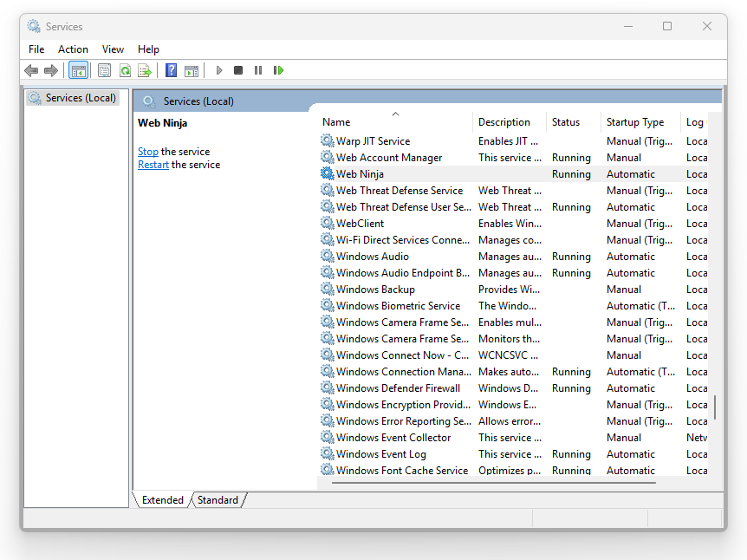The width and height of the screenshot is (747, 560).
Task: Click the gear icon beside Windows Defender Firewall
Action: coord(328,387)
